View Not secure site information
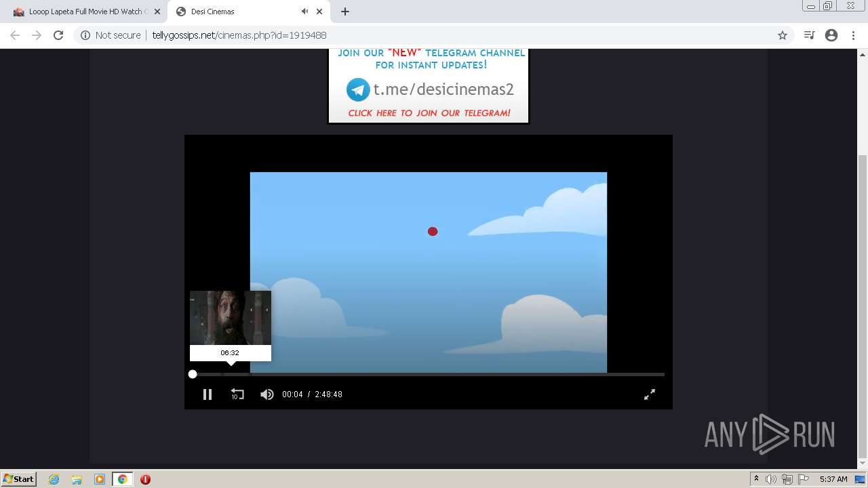This screenshot has width=868, height=488. tap(111, 35)
